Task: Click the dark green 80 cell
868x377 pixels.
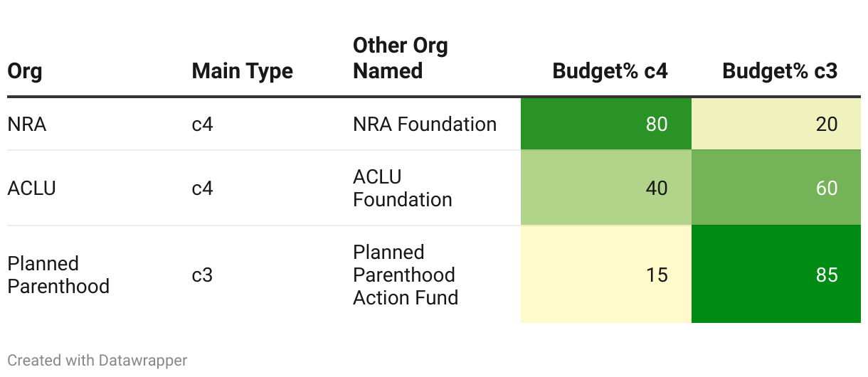Action: (606, 124)
